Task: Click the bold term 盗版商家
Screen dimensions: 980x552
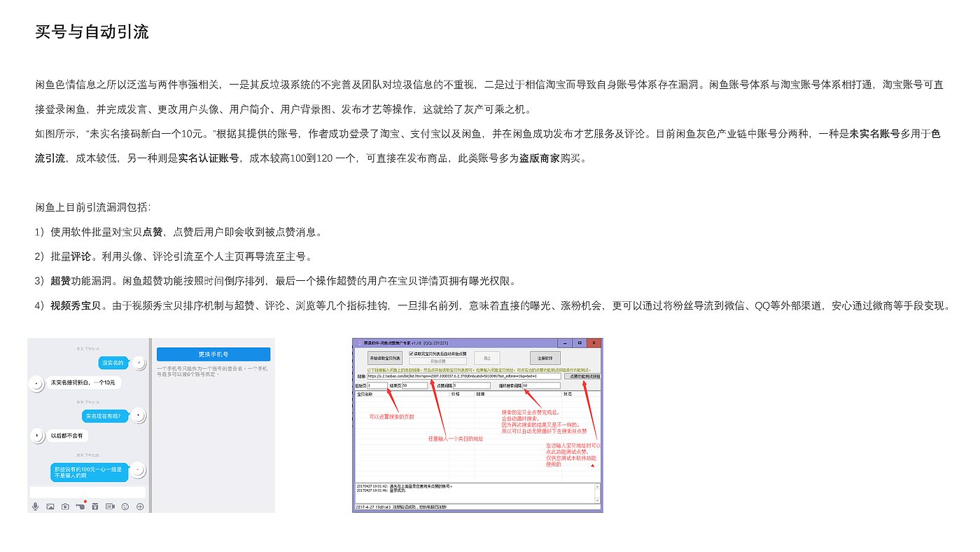Action: coord(539,158)
